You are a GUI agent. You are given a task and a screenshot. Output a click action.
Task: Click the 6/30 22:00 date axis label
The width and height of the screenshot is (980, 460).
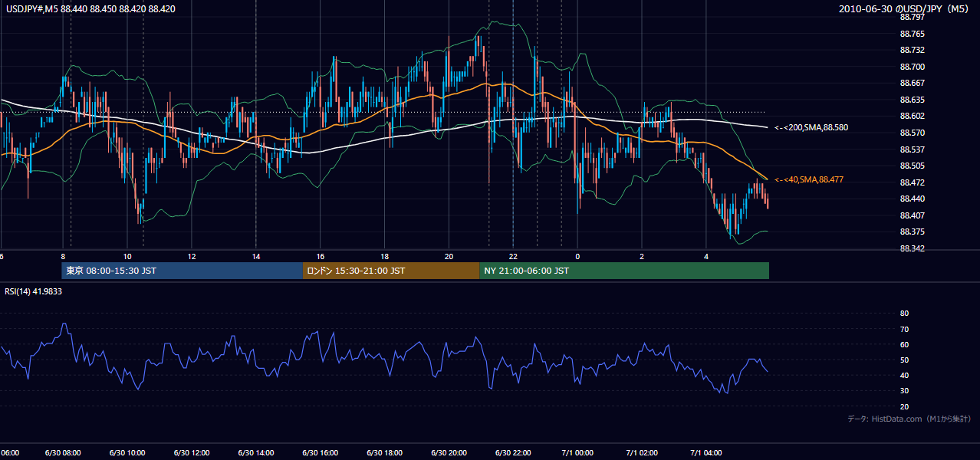coord(514,453)
